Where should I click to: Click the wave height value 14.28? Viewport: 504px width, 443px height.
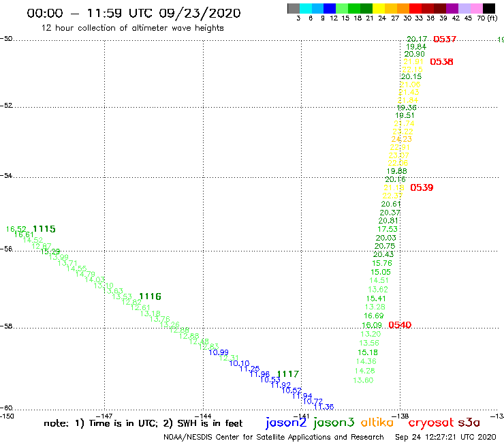coord(365,371)
